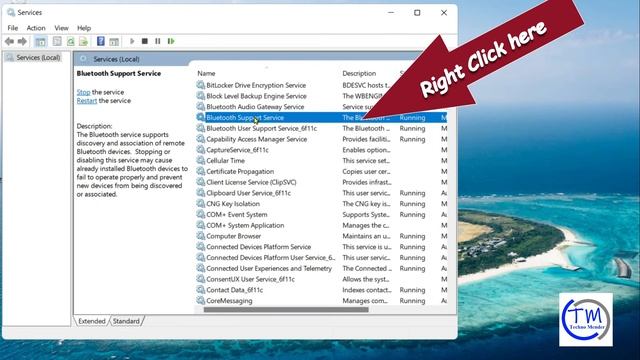Click the Export List toolbar icon
640x360 pixels.
tap(83, 41)
